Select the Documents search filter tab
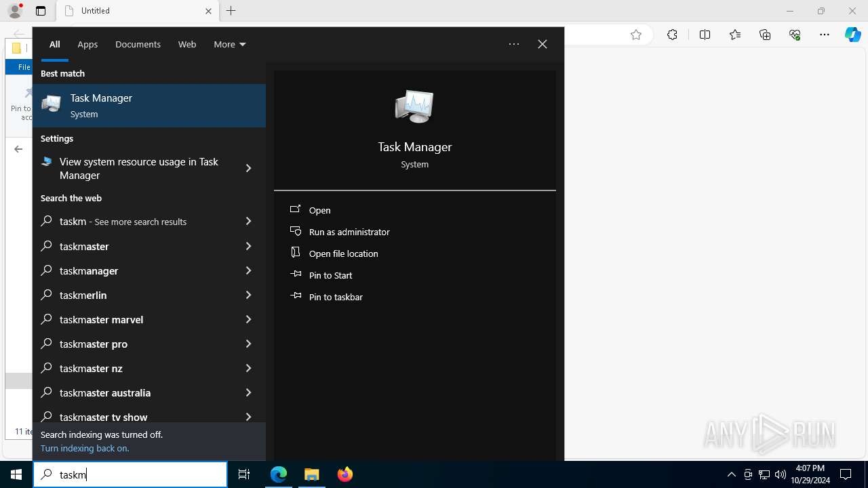 (x=138, y=44)
